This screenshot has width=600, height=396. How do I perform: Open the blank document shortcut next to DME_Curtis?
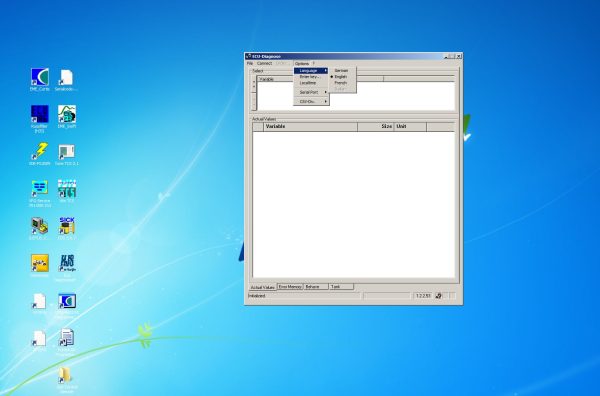pos(67,80)
